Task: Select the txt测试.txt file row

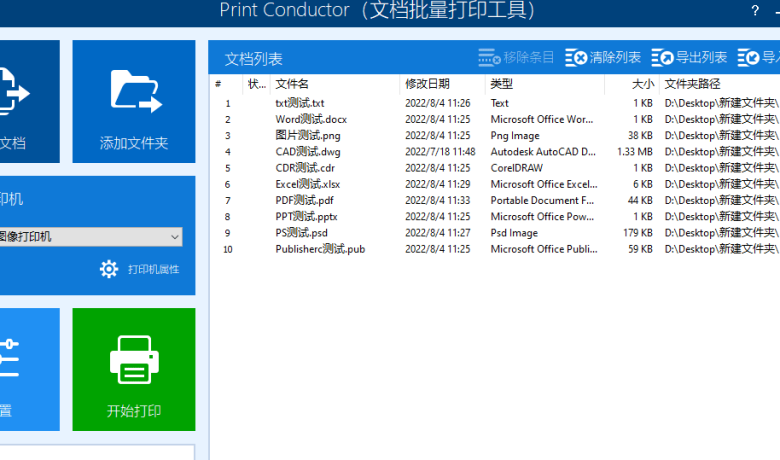Action: (495, 103)
